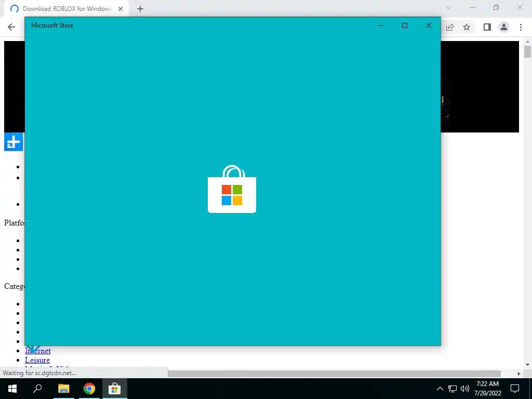
Task: Maximize the Microsoft Store window
Action: [x=404, y=25]
